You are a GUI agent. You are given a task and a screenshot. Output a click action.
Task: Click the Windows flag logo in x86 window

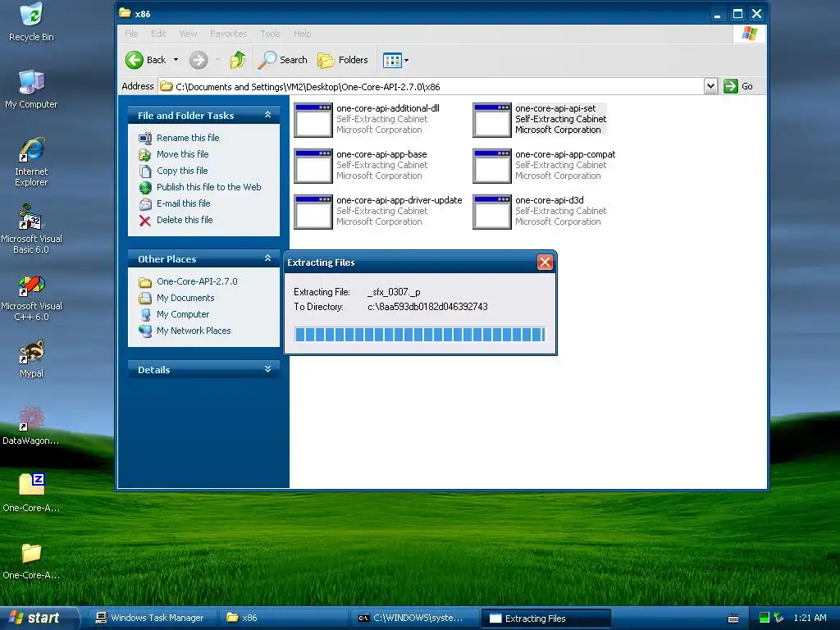click(750, 34)
